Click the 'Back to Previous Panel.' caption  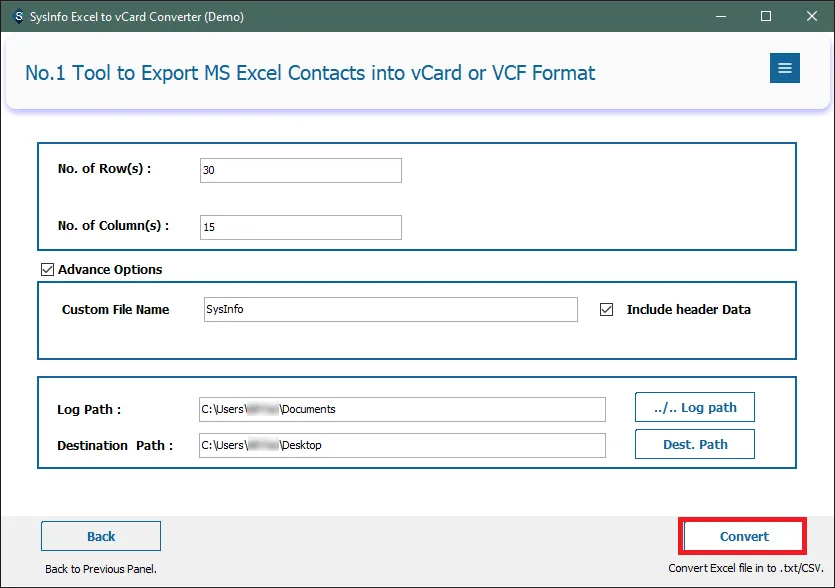100,569
